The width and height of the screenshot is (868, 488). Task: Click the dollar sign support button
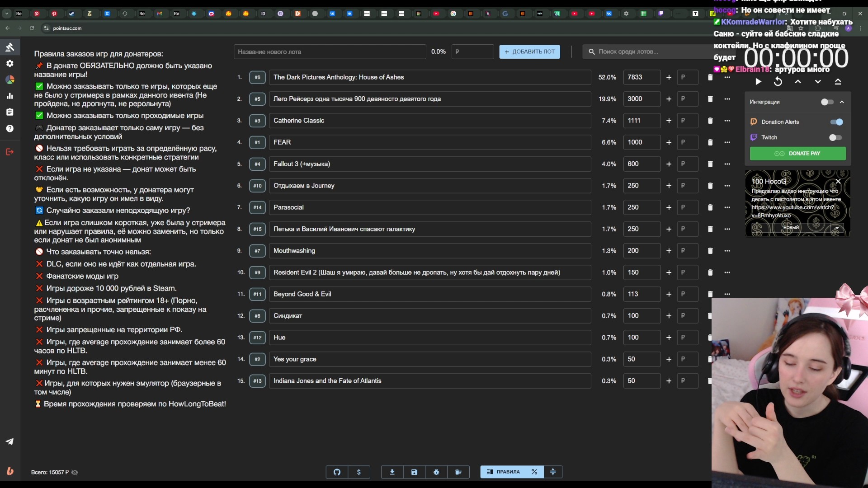coord(359,472)
